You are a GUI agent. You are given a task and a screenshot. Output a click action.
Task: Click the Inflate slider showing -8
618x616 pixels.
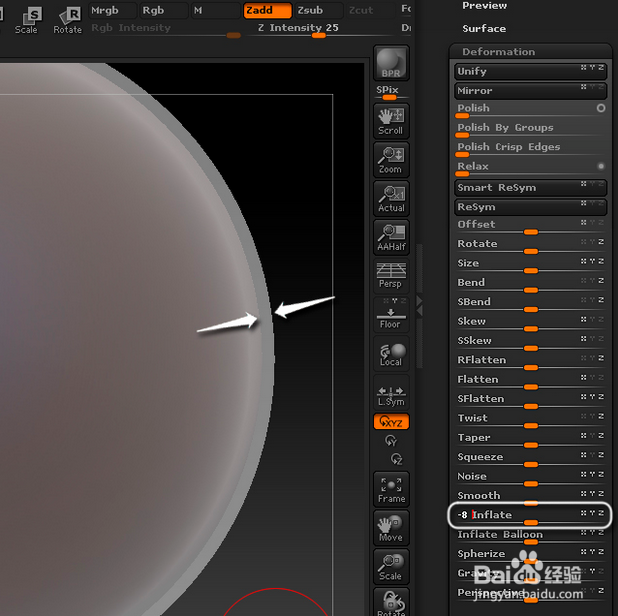(531, 517)
